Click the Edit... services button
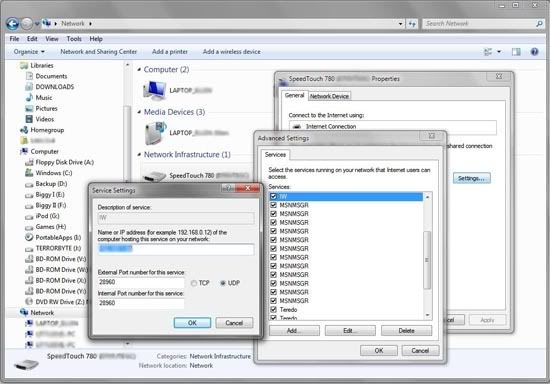550x384 pixels. 350,331
